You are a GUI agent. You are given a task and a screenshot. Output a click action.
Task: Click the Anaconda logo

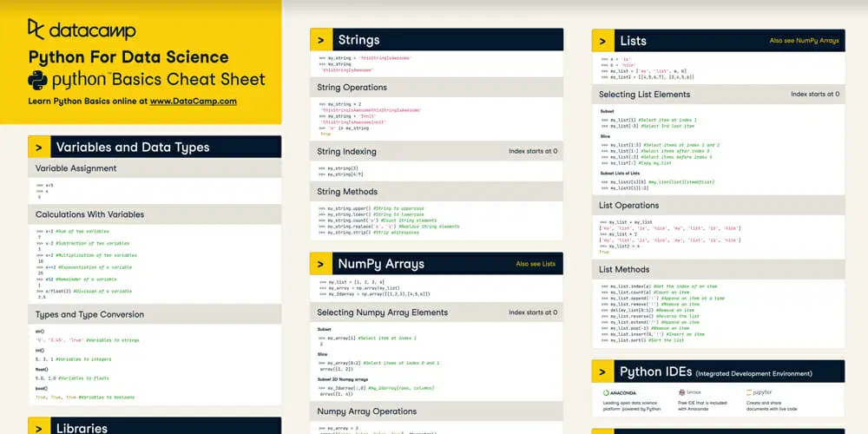[620, 392]
